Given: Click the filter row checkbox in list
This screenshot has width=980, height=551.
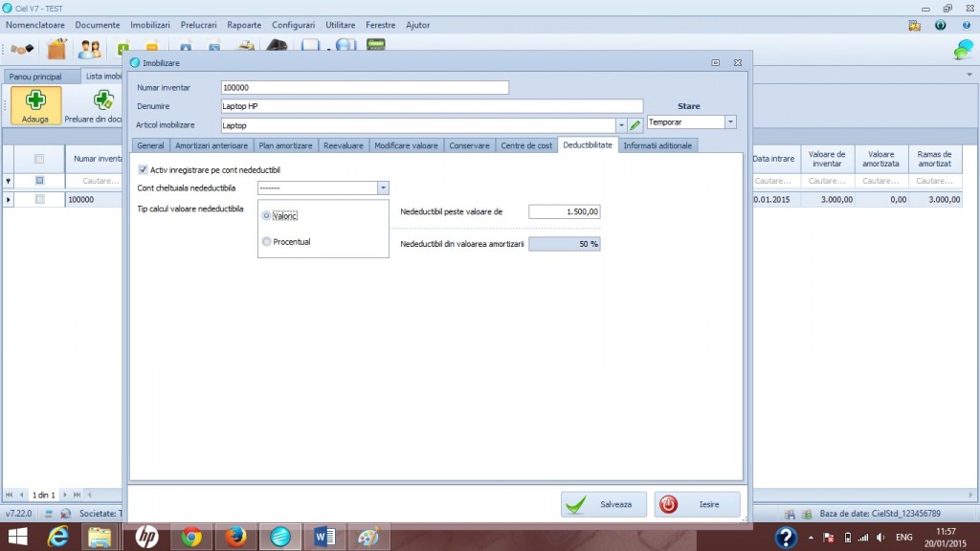Looking at the screenshot, I should tap(39, 181).
